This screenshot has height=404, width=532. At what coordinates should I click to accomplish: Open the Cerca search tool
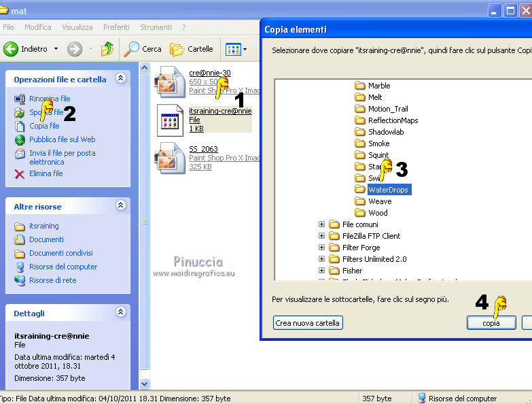pyautogui.click(x=143, y=49)
